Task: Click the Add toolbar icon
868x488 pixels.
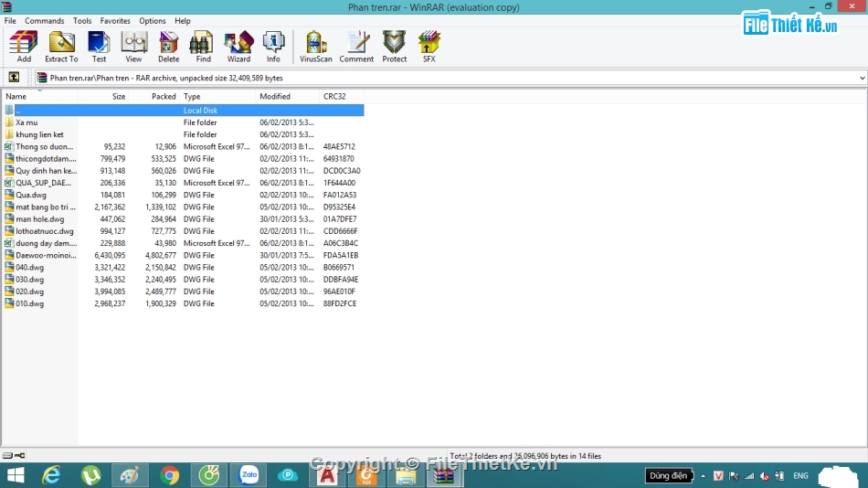Action: [x=24, y=47]
